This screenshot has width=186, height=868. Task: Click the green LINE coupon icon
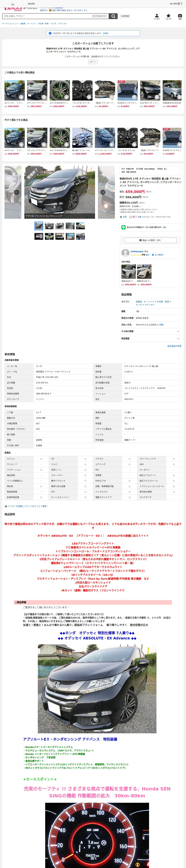tap(124, 227)
